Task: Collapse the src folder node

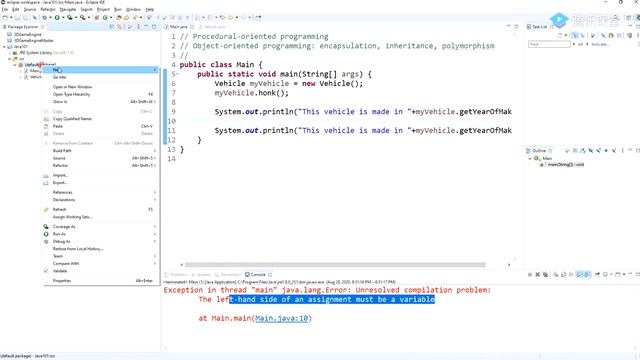Action: tap(10, 59)
